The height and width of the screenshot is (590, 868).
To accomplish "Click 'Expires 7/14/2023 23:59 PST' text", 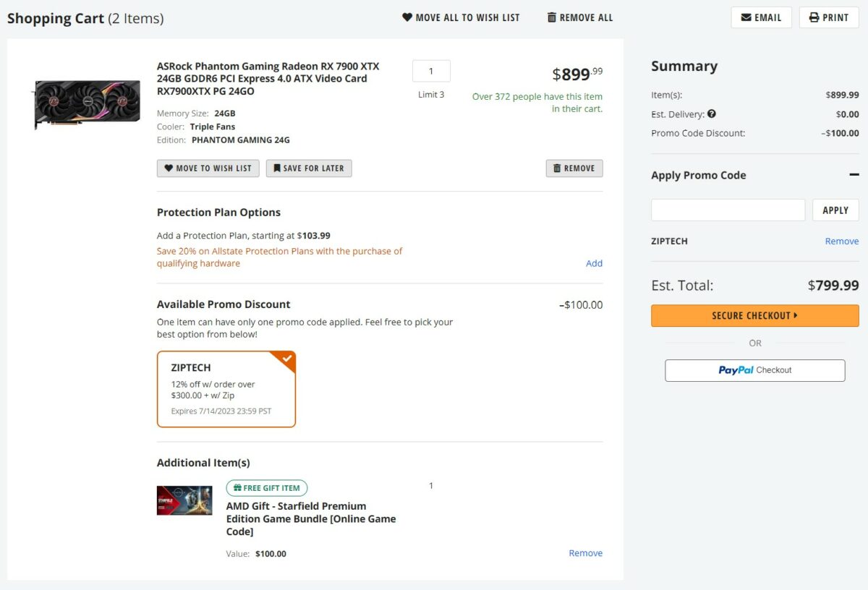I will click(221, 411).
